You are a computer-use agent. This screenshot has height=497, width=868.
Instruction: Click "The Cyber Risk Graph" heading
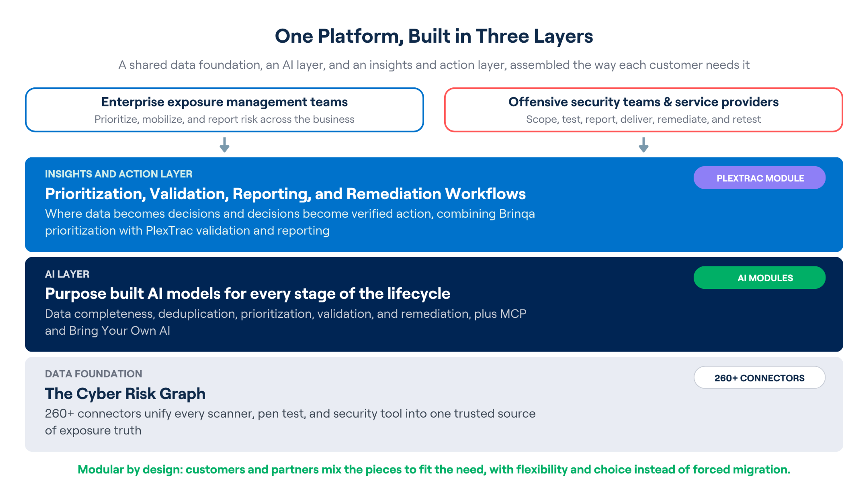click(x=125, y=394)
